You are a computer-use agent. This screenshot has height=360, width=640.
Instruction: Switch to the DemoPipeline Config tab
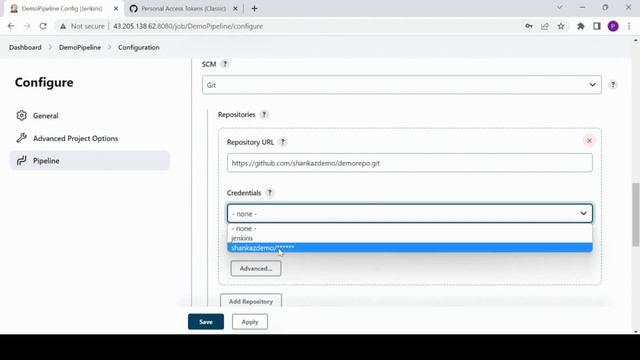click(x=62, y=8)
